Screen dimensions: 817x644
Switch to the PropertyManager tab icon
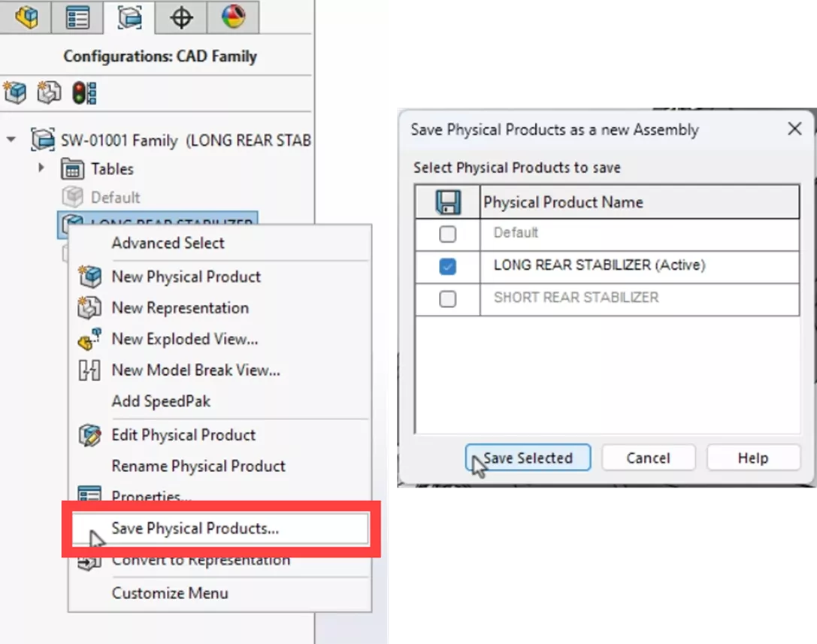77,17
